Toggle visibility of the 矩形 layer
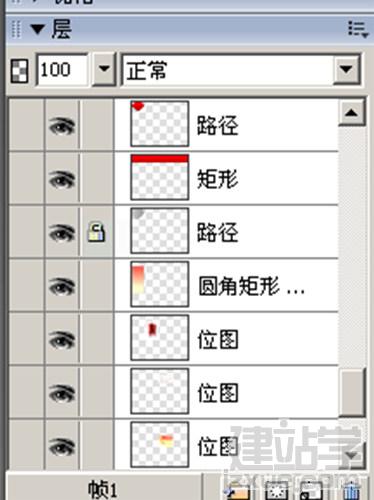The image size is (374, 500). 62,179
